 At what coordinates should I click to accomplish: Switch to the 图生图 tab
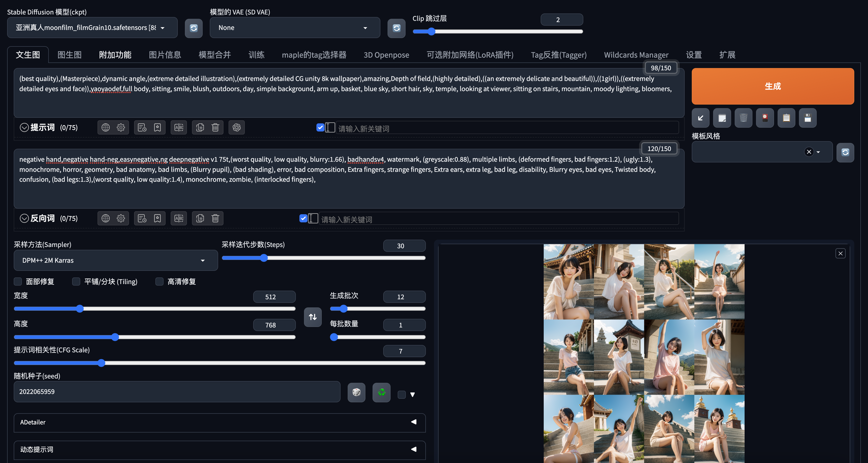tap(69, 55)
